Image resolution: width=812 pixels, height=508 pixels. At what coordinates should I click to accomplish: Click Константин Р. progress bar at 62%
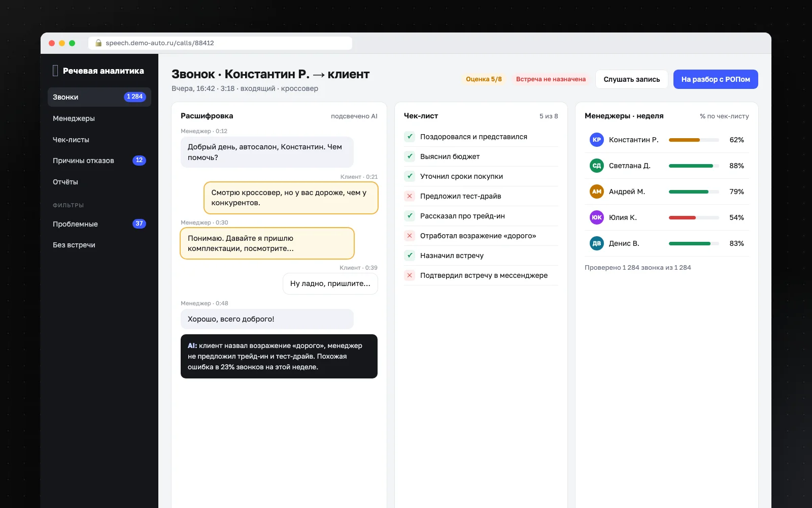pos(694,140)
